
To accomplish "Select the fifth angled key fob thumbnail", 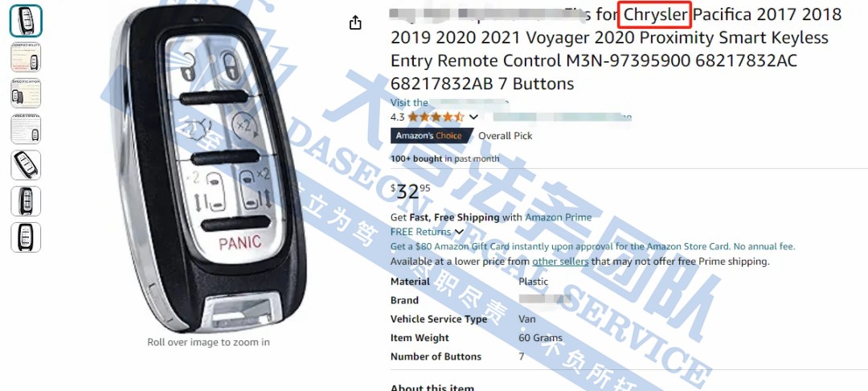I will pos(26,165).
